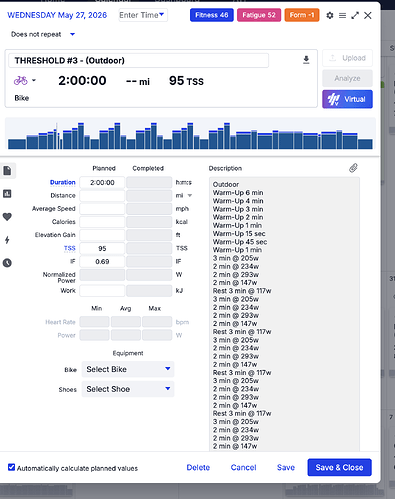This screenshot has height=499, width=395.
Task: Click the completed Duration field
Action: coord(149,182)
